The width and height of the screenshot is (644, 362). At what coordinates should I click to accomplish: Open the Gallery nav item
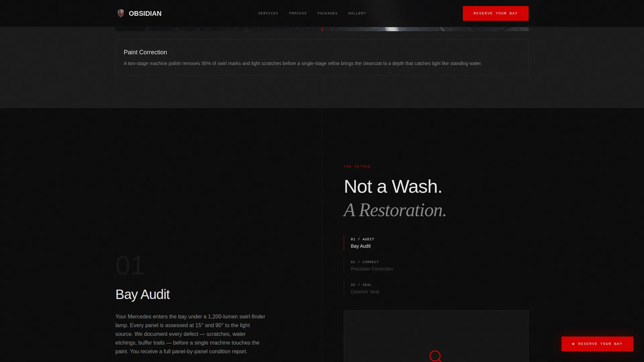pos(357,13)
